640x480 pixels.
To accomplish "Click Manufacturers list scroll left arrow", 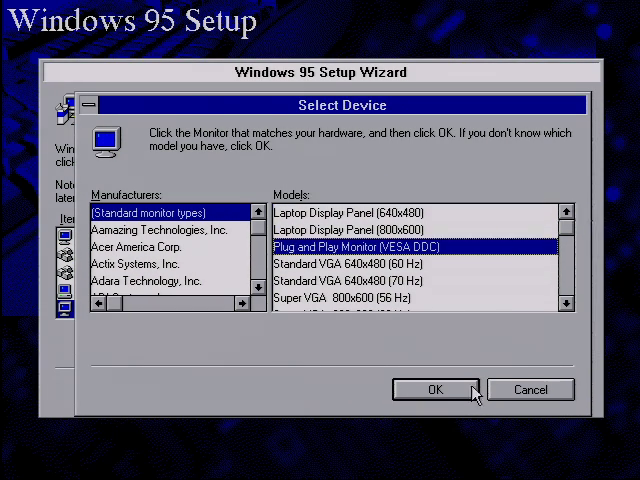I will coord(98,304).
